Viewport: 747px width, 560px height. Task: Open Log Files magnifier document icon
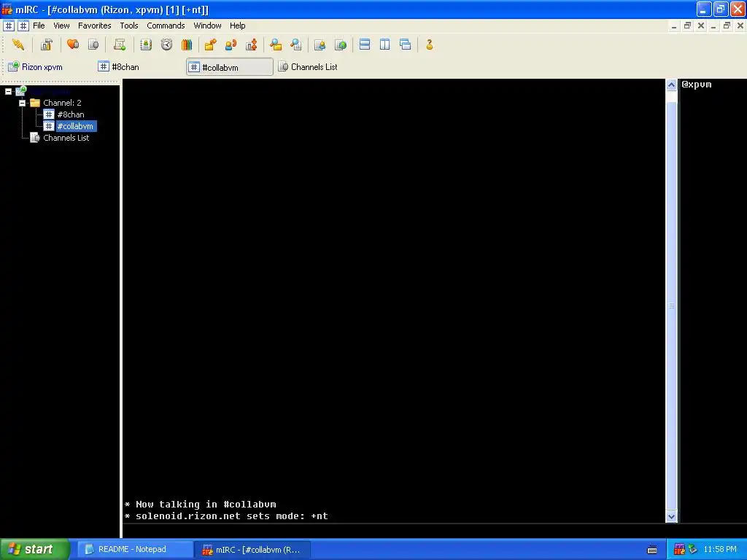296,44
